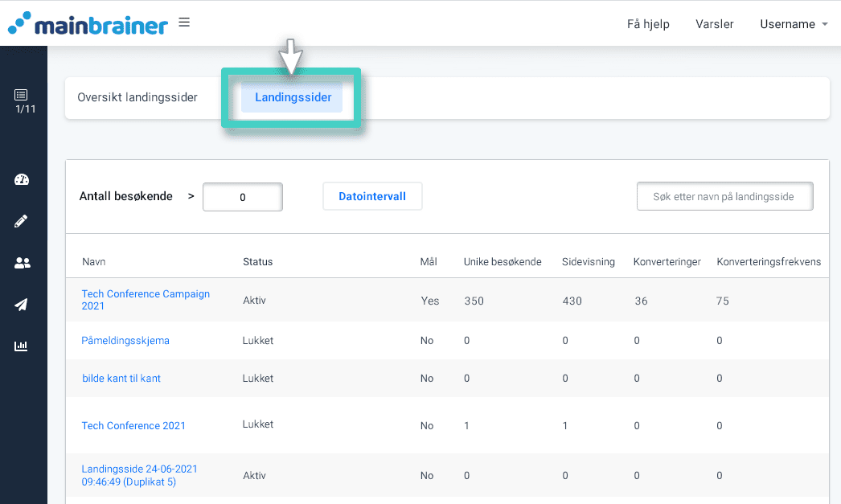This screenshot has height=504, width=841.
Task: Click the landing page name search field
Action: [724, 195]
